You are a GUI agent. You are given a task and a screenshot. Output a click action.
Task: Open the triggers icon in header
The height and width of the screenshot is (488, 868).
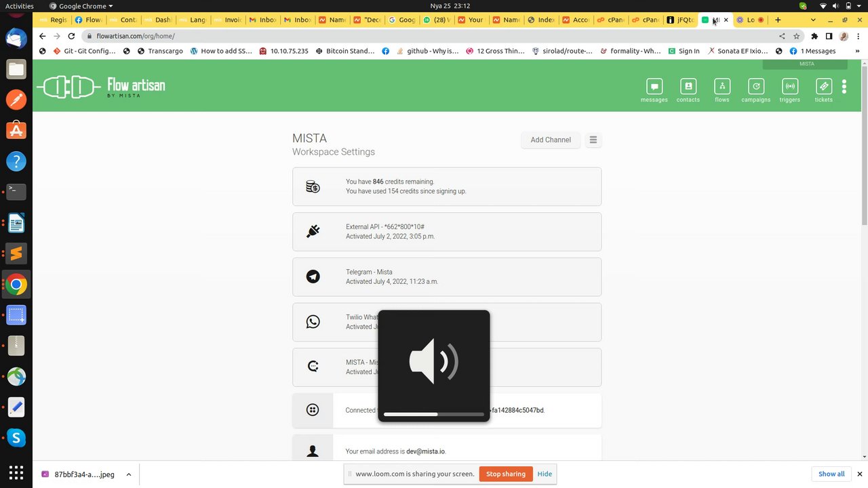click(x=789, y=90)
